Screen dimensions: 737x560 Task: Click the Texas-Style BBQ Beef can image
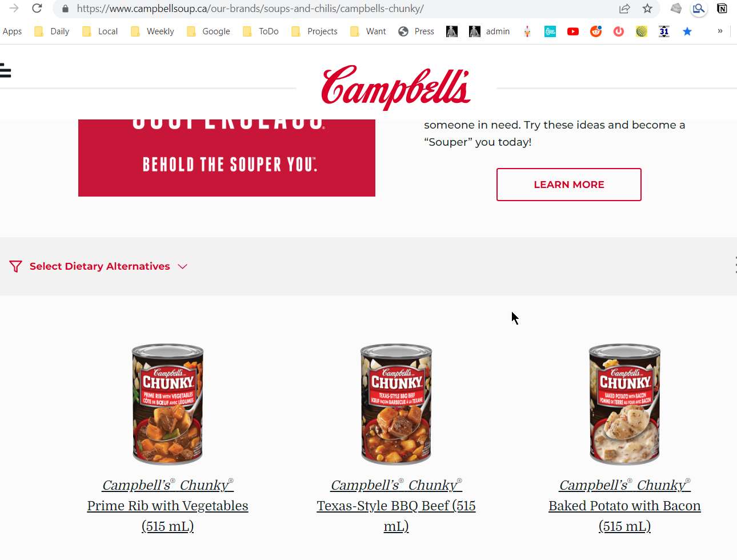click(x=396, y=405)
